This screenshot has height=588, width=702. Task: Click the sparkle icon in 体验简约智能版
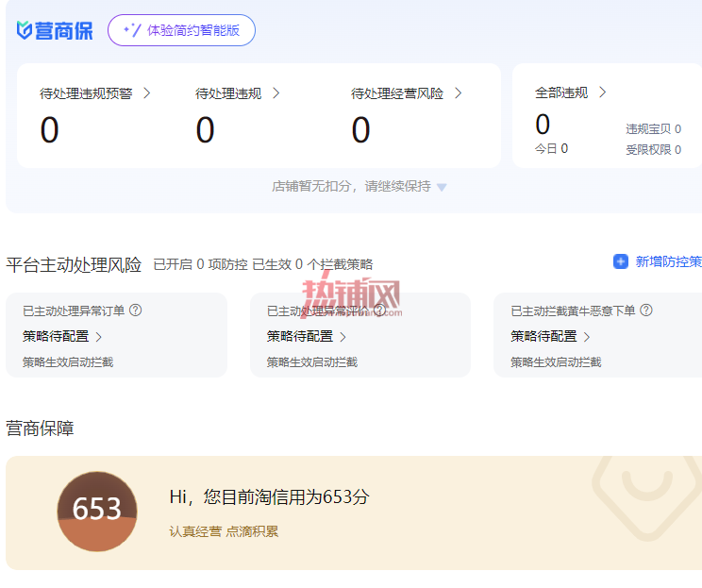point(132,30)
